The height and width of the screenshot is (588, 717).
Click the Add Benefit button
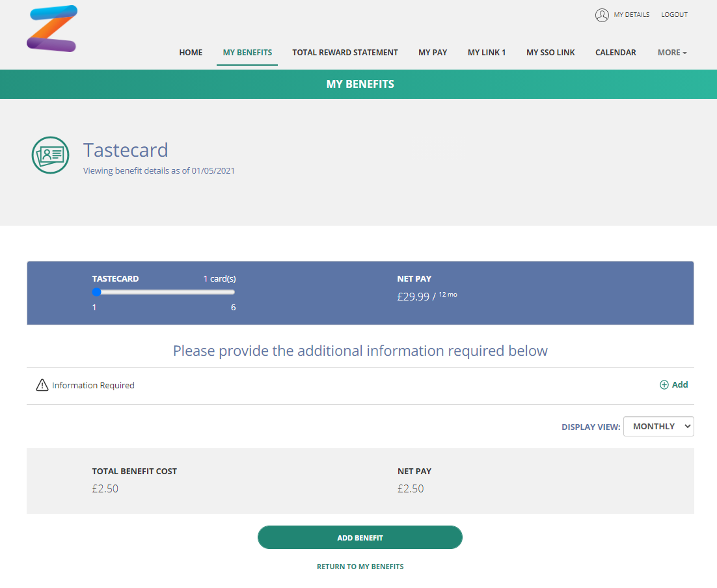click(x=360, y=538)
